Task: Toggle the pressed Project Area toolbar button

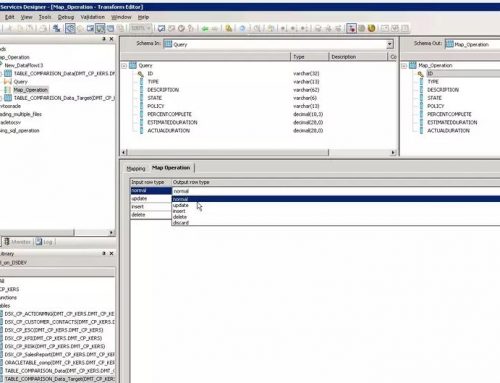Action: coord(70,28)
